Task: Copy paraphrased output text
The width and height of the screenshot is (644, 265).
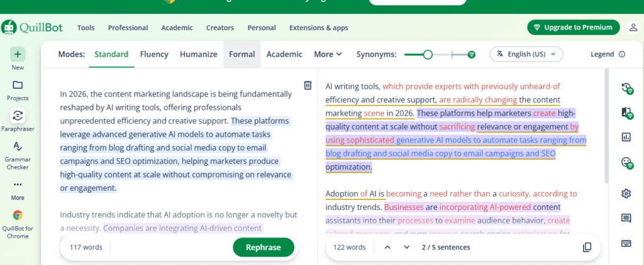Action: click(x=587, y=247)
